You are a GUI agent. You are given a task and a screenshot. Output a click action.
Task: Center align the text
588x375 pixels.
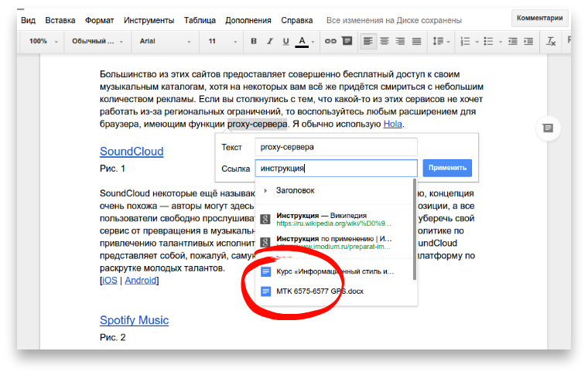[385, 41]
